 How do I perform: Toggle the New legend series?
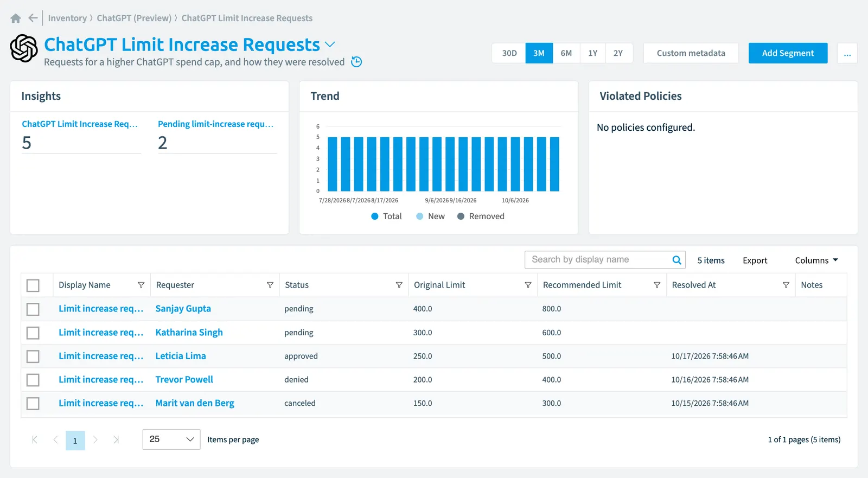[430, 216]
